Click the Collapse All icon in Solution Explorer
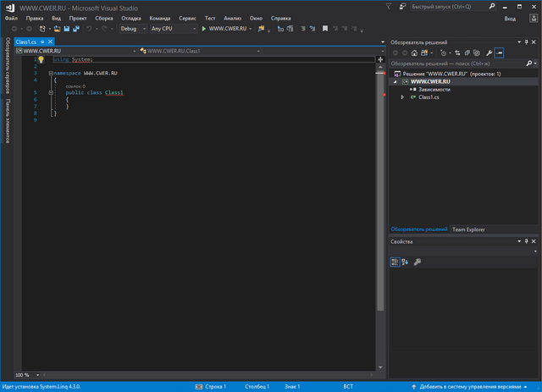 pyautogui.click(x=467, y=52)
